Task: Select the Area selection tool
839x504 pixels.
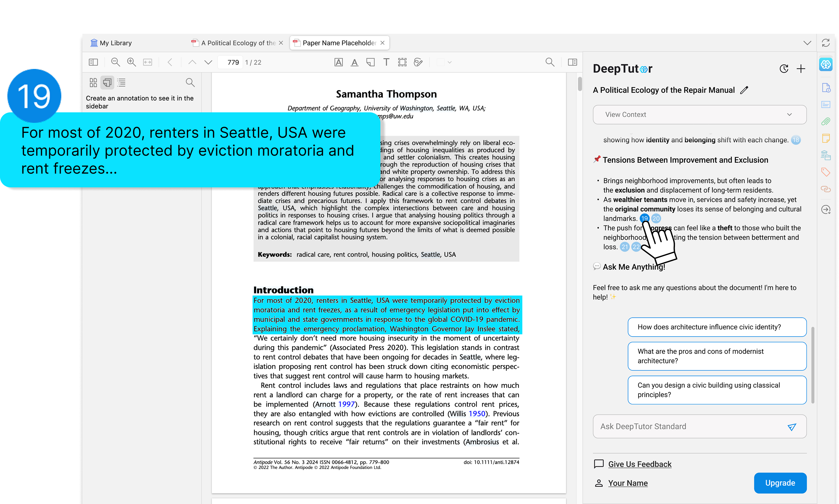Action: [402, 62]
